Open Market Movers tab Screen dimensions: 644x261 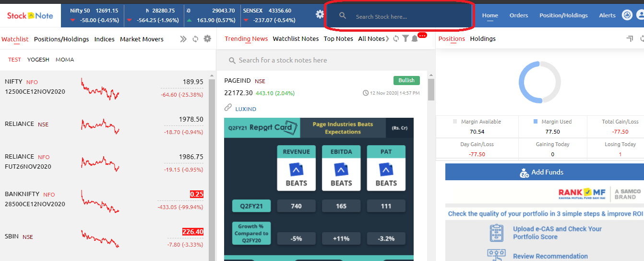(142, 39)
